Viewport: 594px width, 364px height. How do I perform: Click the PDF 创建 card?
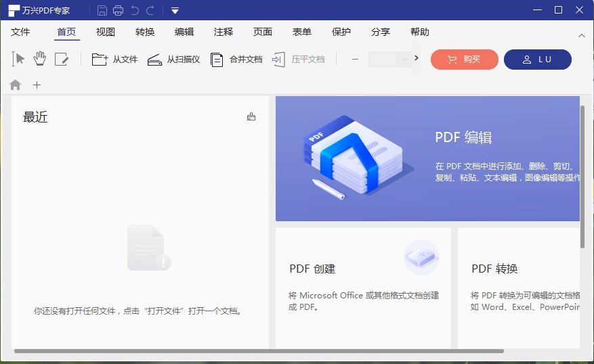coord(363,288)
